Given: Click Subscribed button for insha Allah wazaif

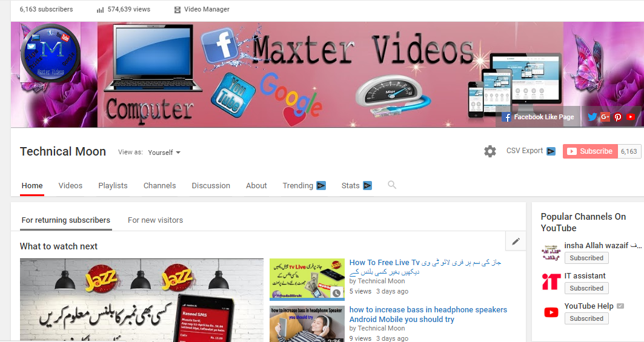Looking at the screenshot, I should pyautogui.click(x=586, y=258).
